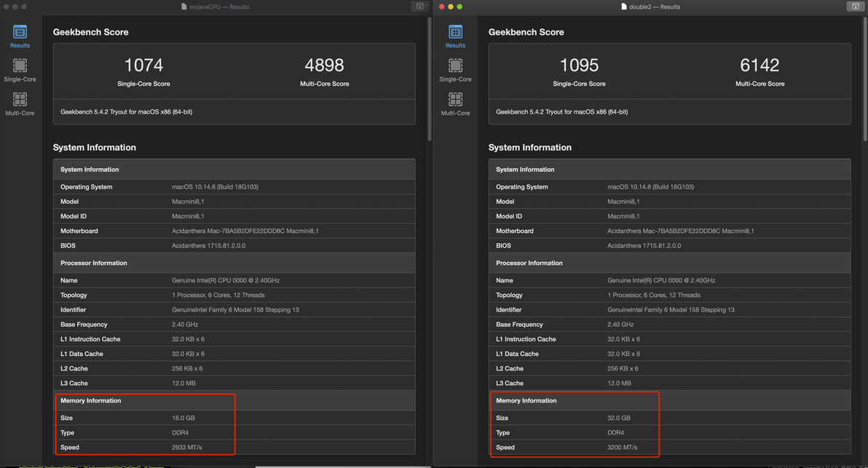Screen dimensions: 868x468
Task: Click the 2933 MT/s speed value
Action: pos(187,448)
